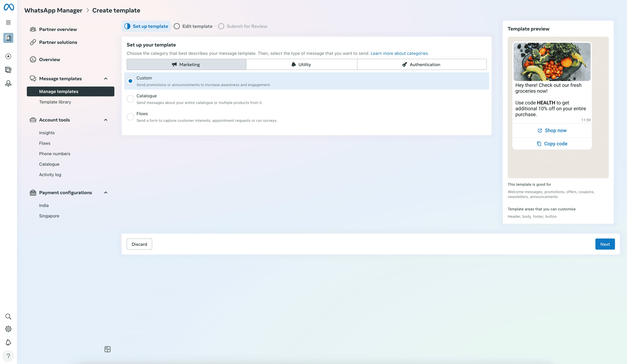The width and height of the screenshot is (627, 364).
Task: Go to the Edit template step
Action: pos(193,26)
